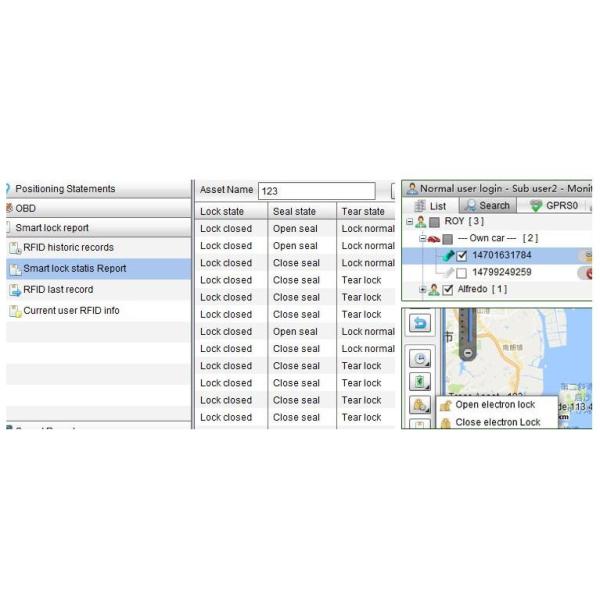Click the green battery icon map tool
Image resolution: width=600 pixels, height=600 pixels.
420,381
